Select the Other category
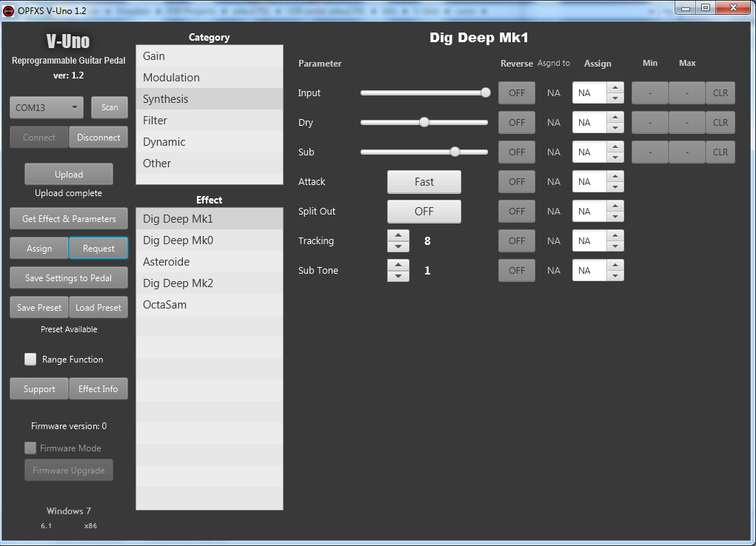Viewport: 756px width, 546px height. (x=210, y=164)
